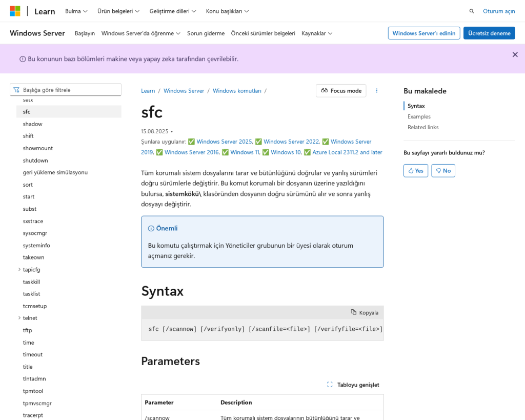Select takeown in the sidebar
This screenshot has height=420, width=525.
pos(33,257)
